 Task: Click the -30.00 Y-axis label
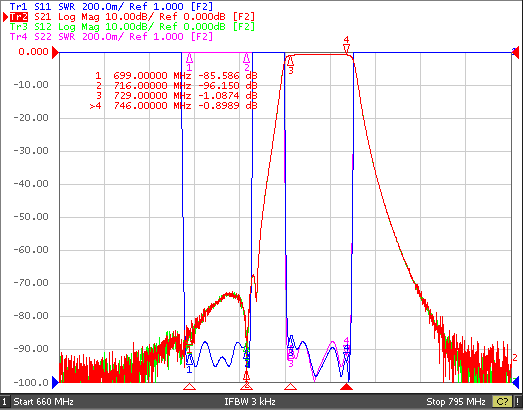(31, 151)
